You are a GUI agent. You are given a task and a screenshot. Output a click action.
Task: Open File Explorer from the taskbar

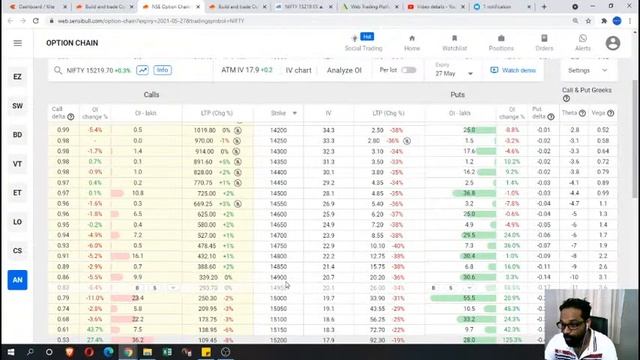click(x=147, y=352)
